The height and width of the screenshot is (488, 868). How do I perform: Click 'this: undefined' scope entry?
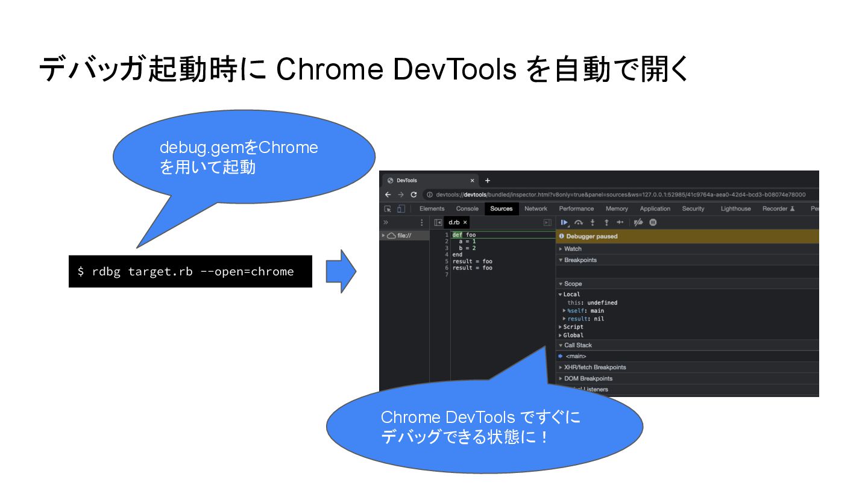click(592, 302)
